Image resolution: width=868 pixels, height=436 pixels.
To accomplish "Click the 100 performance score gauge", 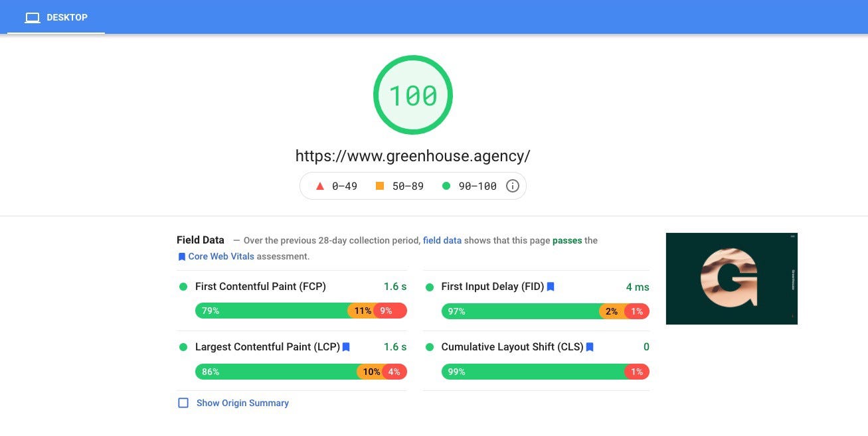I will click(x=413, y=96).
